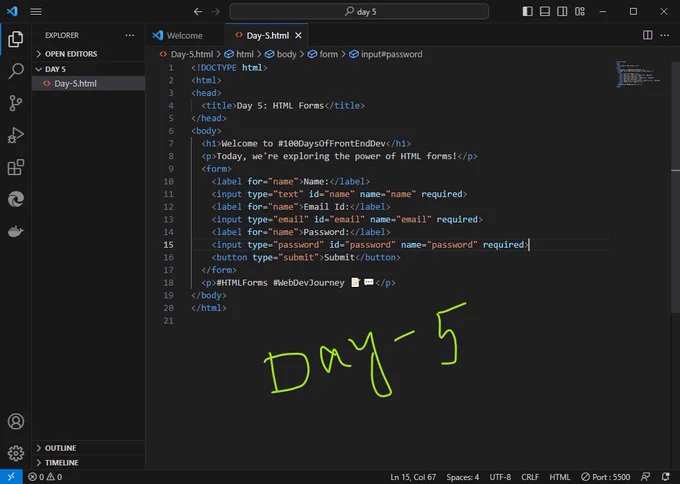Image resolution: width=680 pixels, height=484 pixels.
Task: Open the remote window indicator in status bar
Action: pos(11,477)
